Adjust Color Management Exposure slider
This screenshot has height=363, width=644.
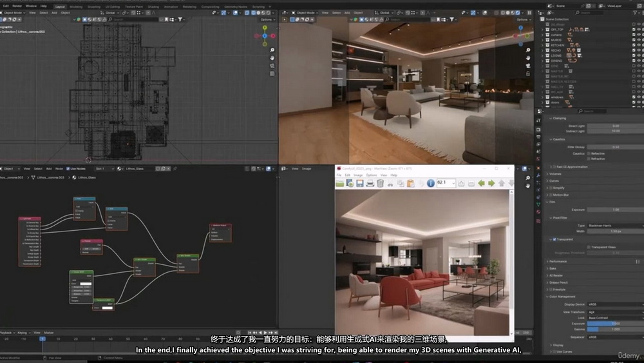[615, 324]
